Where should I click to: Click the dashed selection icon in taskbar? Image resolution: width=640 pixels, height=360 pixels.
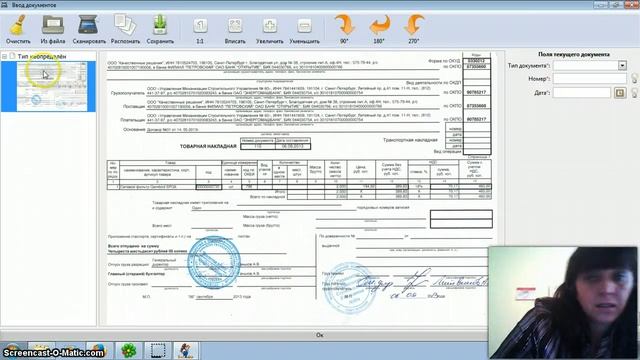click(x=158, y=351)
